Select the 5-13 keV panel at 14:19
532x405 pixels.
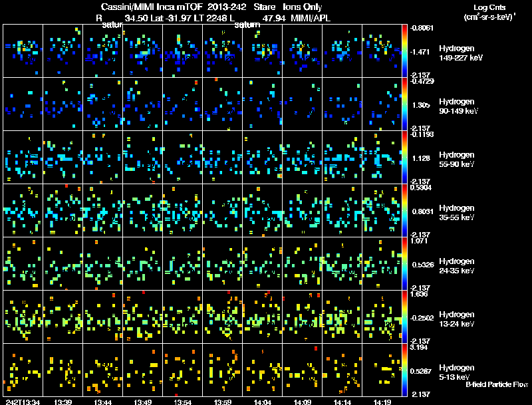[382, 370]
